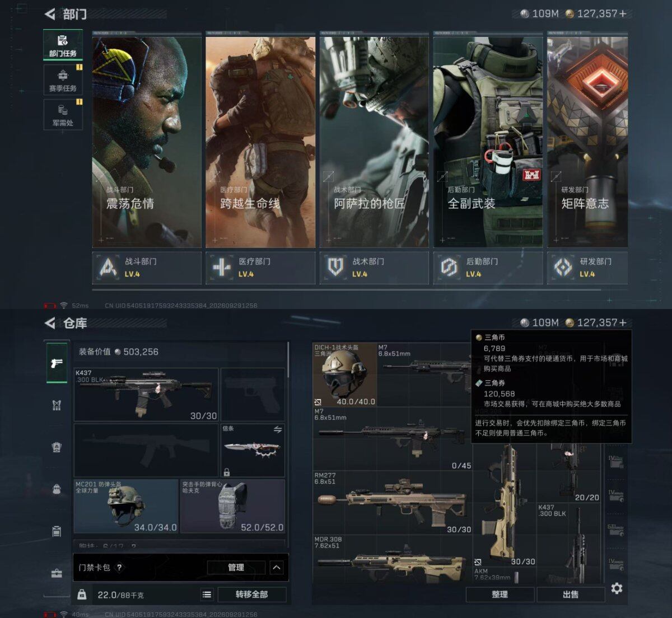Select the equipped K437 primary weapon slot

coord(146,395)
